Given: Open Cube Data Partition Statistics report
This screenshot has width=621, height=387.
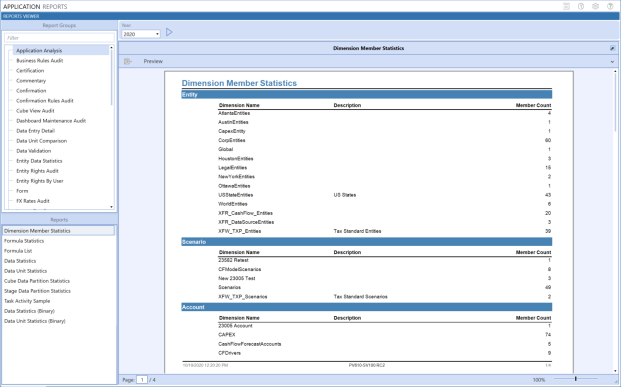Looking at the screenshot, I should click(37, 281).
